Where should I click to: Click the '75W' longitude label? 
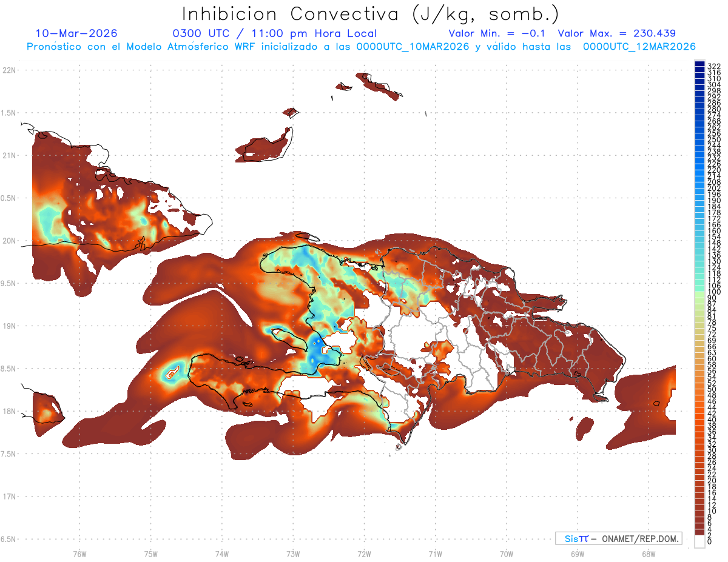click(x=150, y=554)
